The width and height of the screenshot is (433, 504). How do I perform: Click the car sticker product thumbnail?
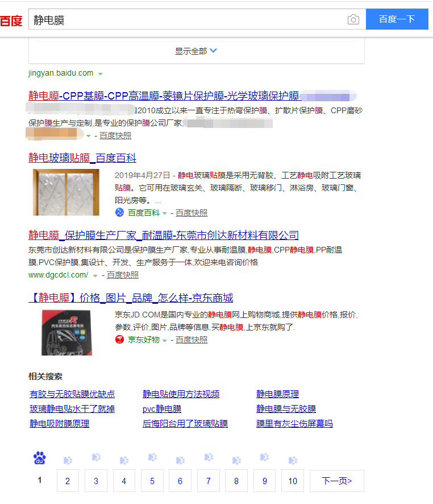point(66,332)
